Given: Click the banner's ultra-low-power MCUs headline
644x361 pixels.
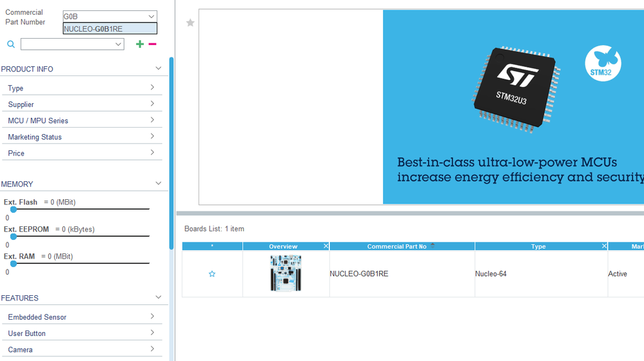Looking at the screenshot, I should [520, 170].
